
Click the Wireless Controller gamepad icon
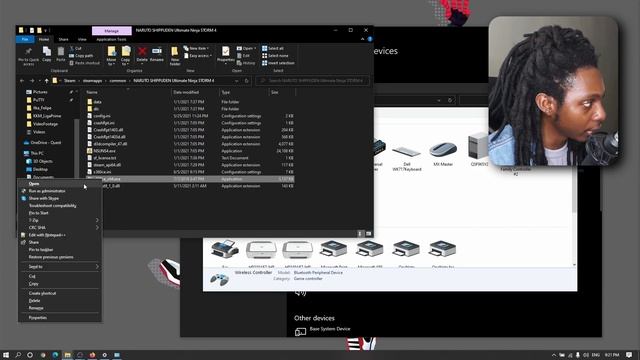click(219, 279)
